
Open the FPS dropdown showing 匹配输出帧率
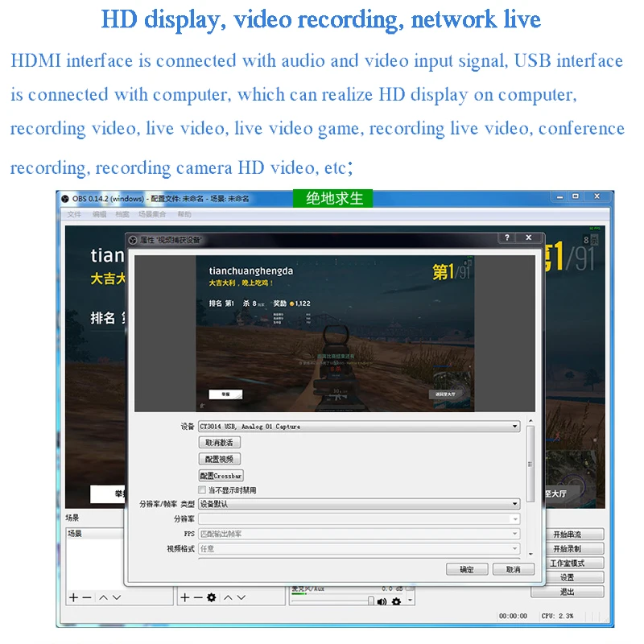tap(359, 534)
